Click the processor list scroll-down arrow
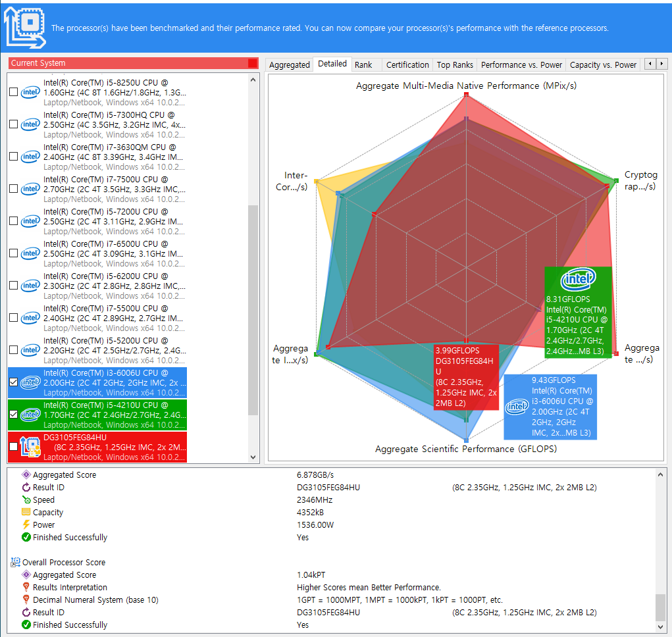This screenshot has height=637, width=672. (253, 457)
